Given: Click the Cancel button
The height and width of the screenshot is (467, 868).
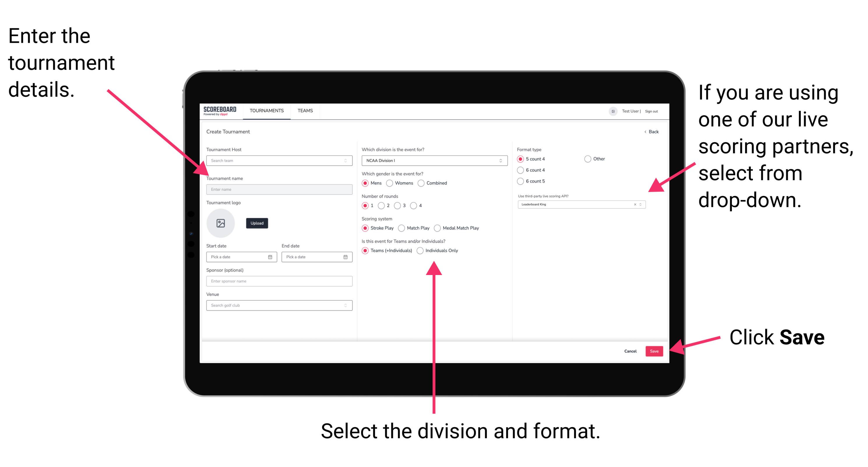Looking at the screenshot, I should coord(628,351).
